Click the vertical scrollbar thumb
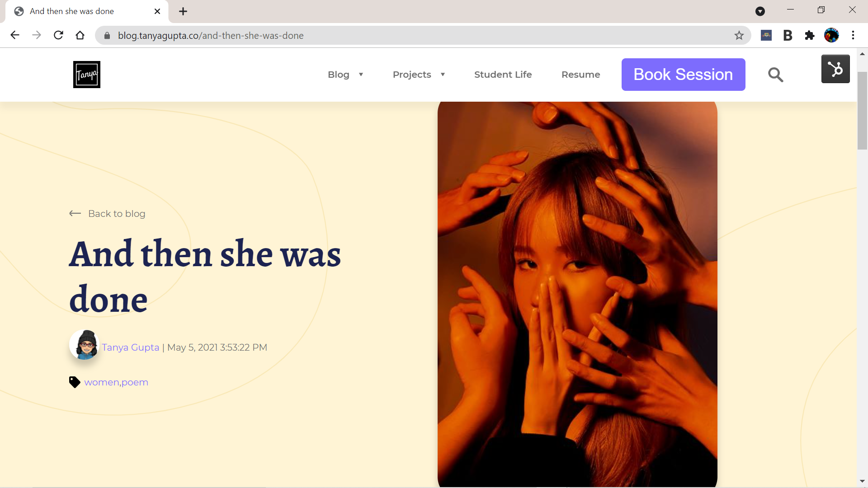This screenshot has width=868, height=488. [862, 110]
